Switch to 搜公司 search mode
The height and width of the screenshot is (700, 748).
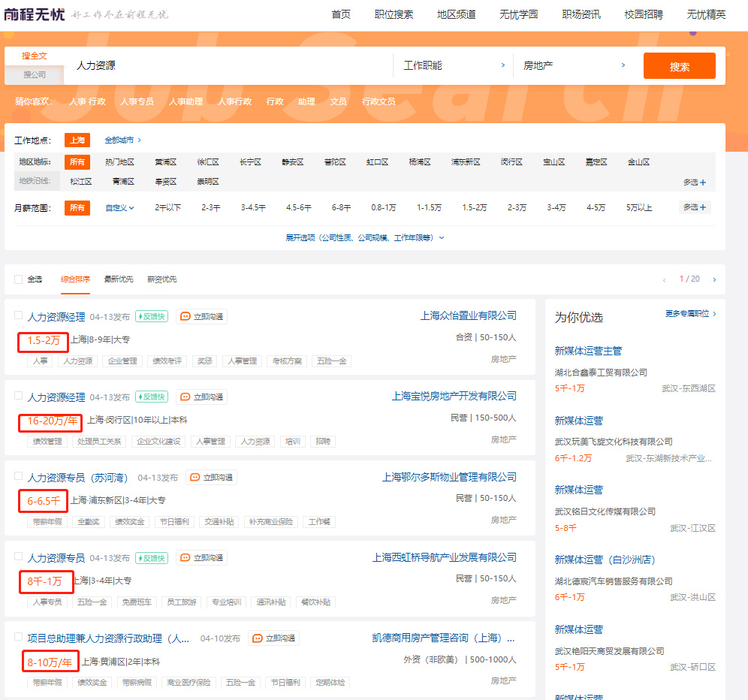[35, 74]
